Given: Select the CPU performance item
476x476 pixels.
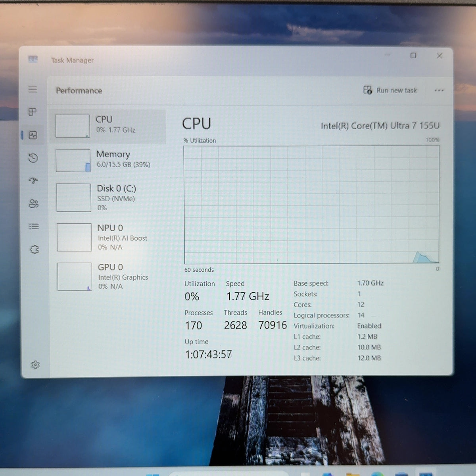Looking at the screenshot, I should [x=108, y=126].
